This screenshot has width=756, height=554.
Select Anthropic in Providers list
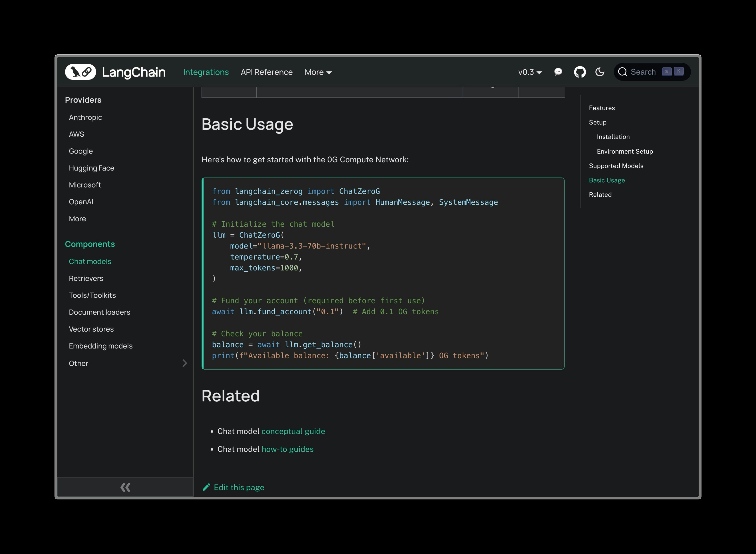(x=85, y=117)
